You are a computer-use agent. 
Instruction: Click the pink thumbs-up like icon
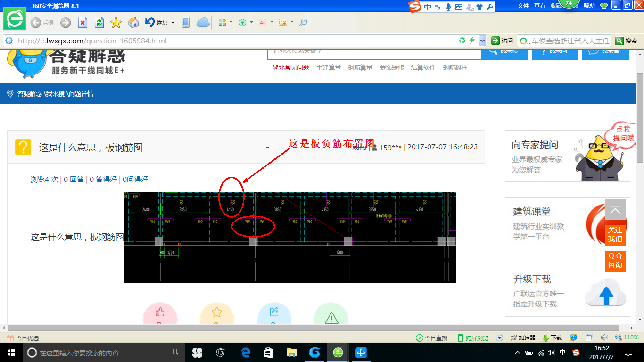[160, 313]
